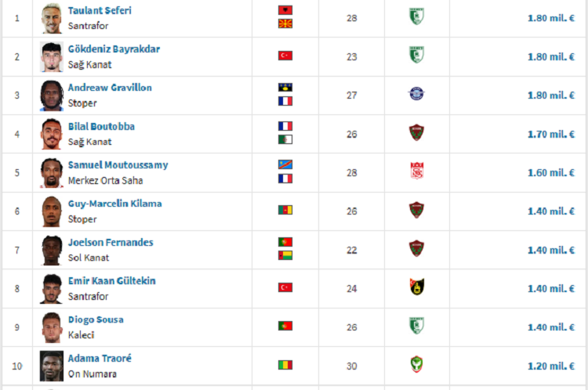The width and height of the screenshot is (588, 390).
Task: Click Andreaw Gravillon's portrait photo
Action: [52, 96]
